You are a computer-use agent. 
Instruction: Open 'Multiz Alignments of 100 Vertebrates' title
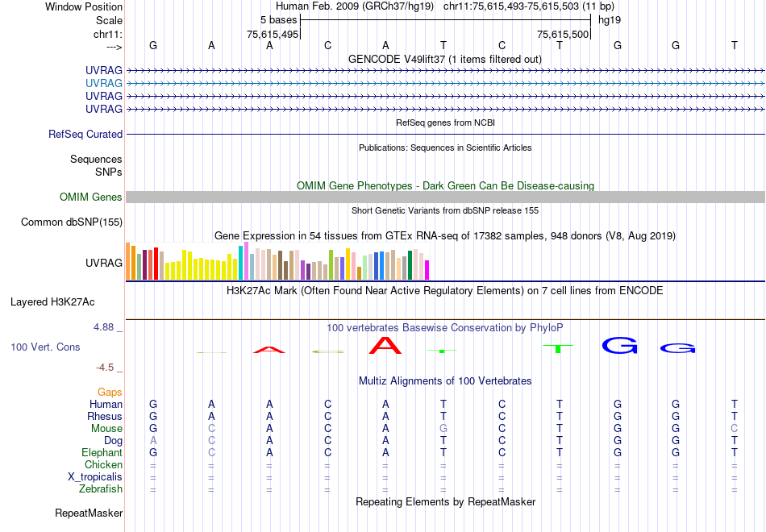coord(445,380)
